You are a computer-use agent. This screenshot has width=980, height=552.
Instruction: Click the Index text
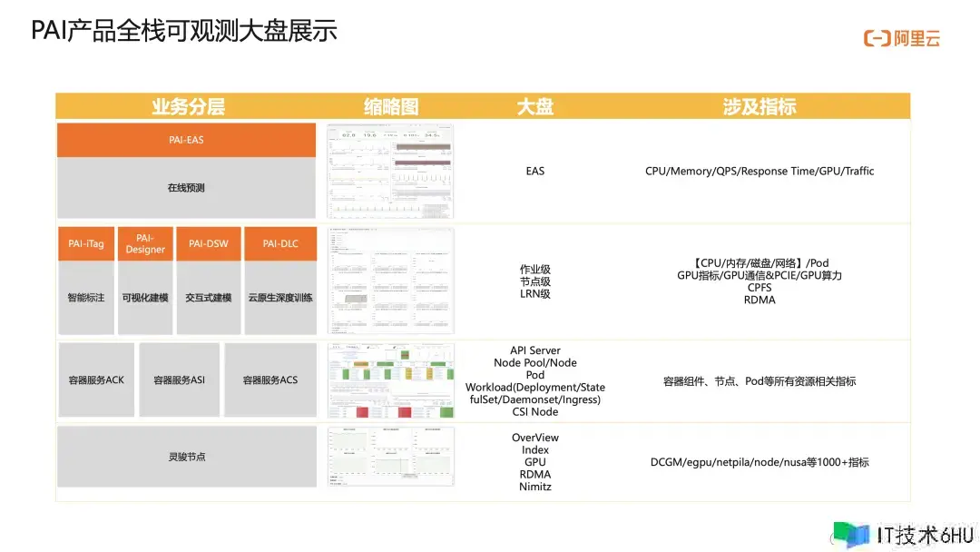coord(535,450)
